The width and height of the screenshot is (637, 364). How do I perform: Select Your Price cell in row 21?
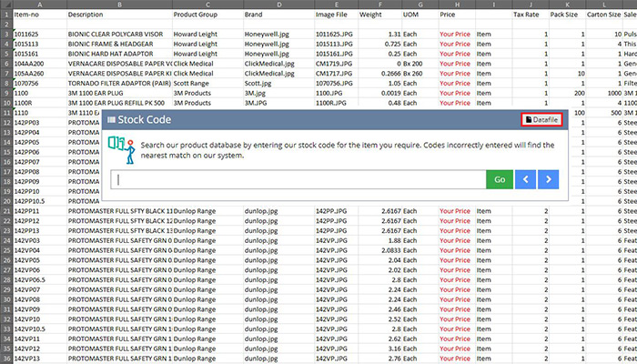tap(457, 211)
